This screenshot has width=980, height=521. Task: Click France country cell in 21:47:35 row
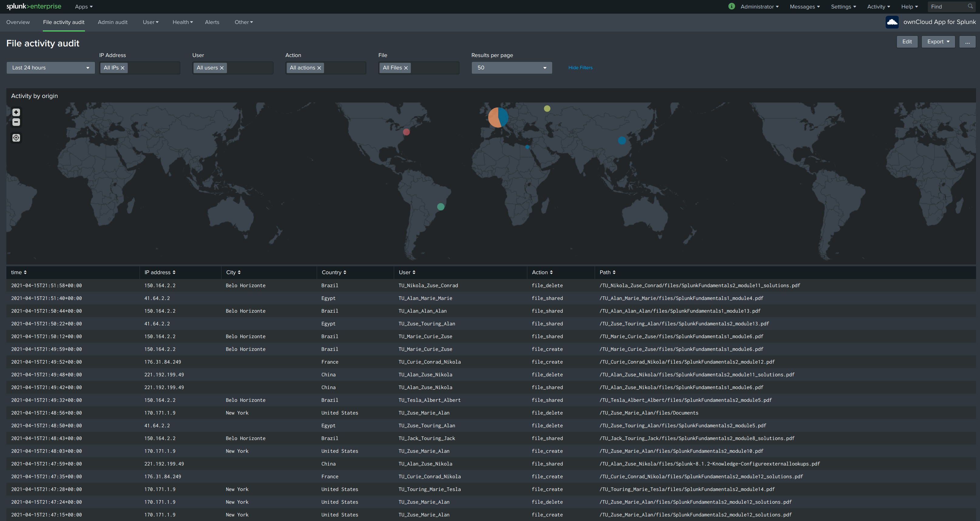point(330,476)
